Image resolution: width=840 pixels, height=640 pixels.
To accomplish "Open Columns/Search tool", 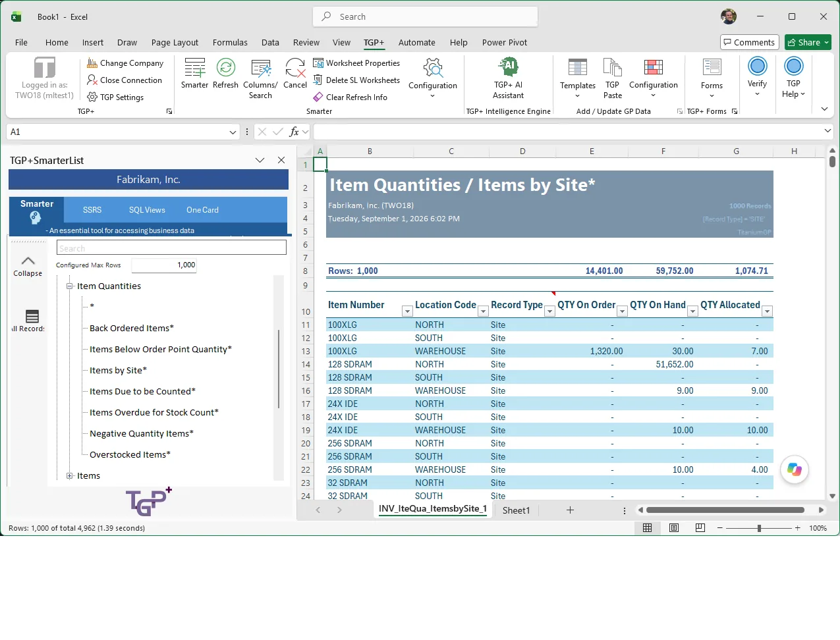I will point(260,78).
